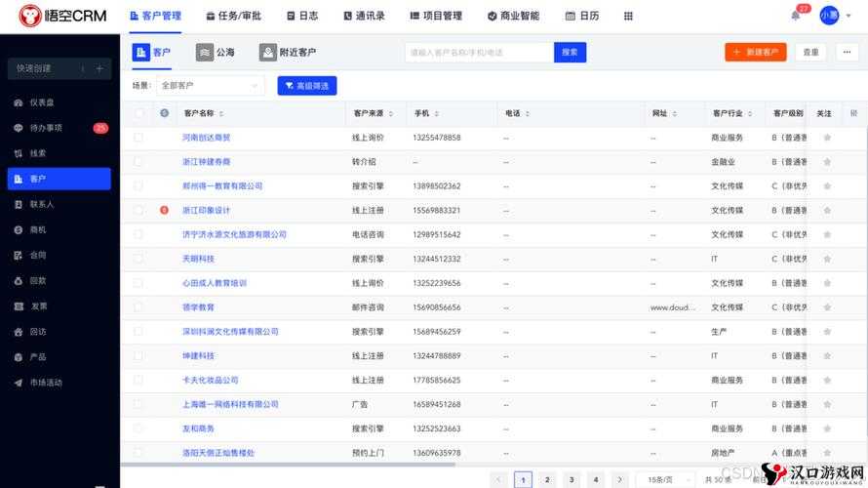
Task: Click the 高级筛选 filter button
Action: [306, 86]
